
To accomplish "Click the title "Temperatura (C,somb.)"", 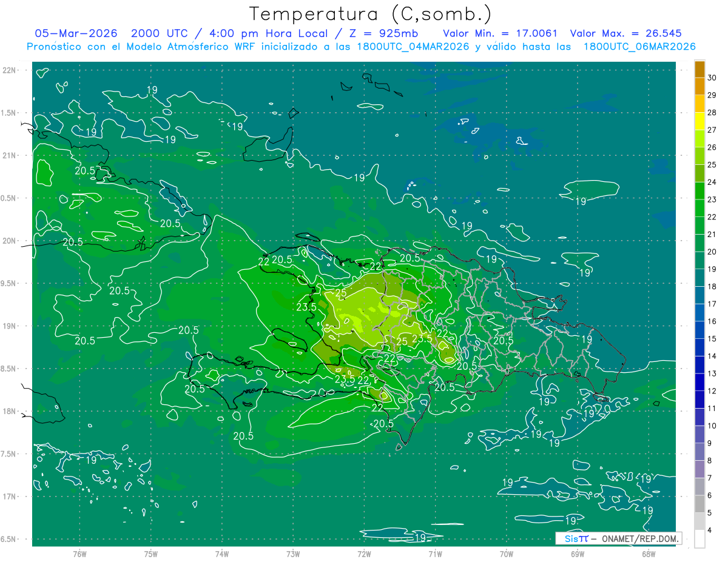I will click(x=370, y=14).
